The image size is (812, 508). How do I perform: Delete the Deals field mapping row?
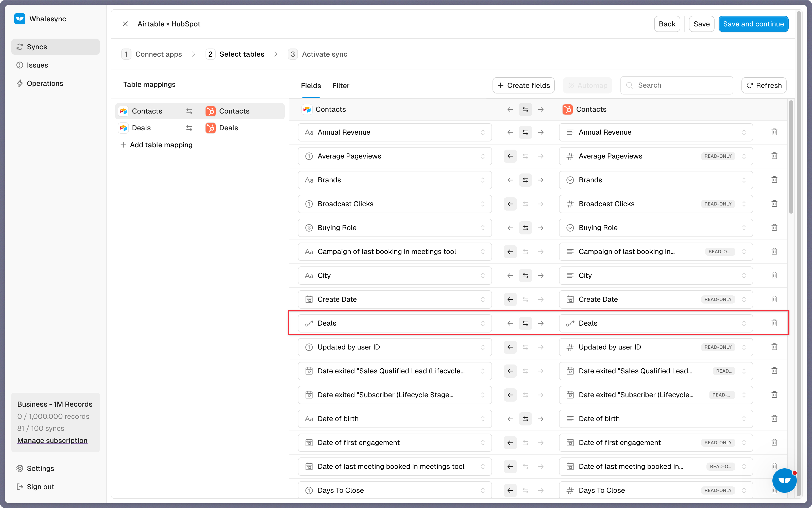[774, 323]
